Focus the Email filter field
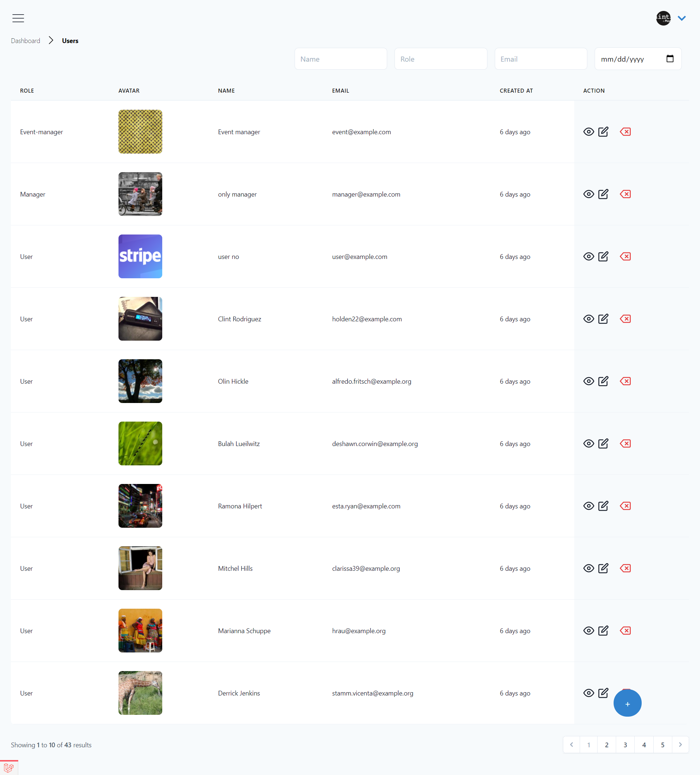This screenshot has width=700, height=775. [x=540, y=59]
